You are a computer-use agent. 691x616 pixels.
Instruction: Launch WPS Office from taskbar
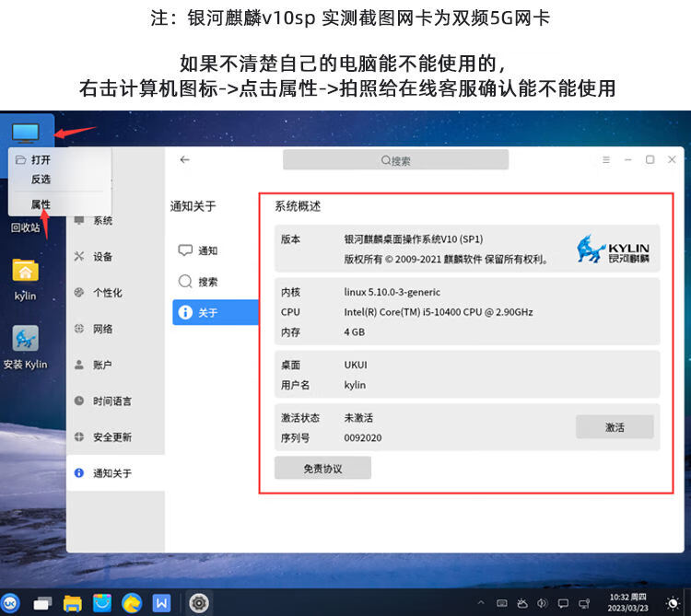point(162,603)
